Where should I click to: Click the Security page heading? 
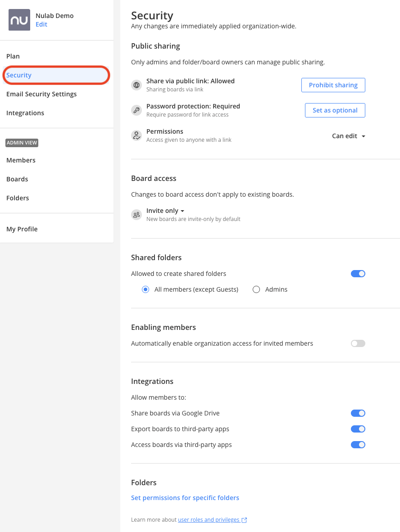coord(152,16)
